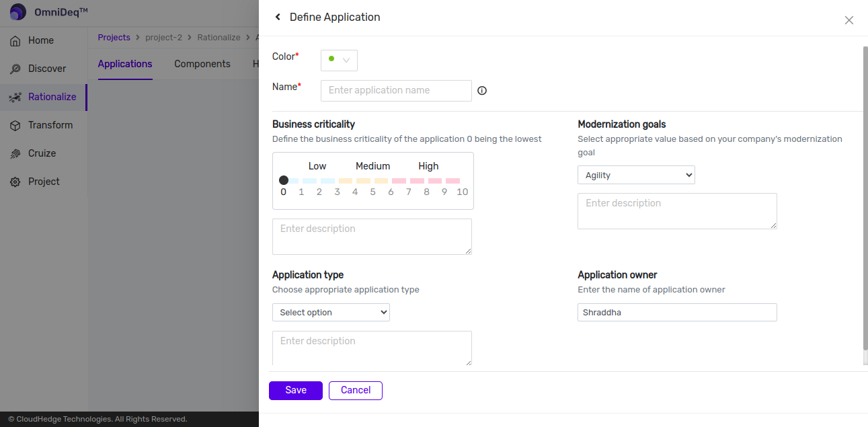
Task: Open the Color dropdown
Action: pos(339,60)
